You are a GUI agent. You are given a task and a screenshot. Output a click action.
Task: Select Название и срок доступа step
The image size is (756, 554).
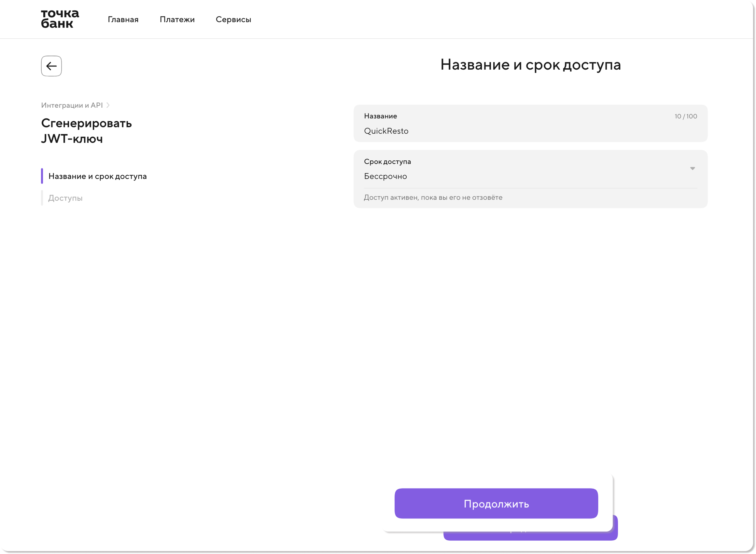tap(97, 176)
